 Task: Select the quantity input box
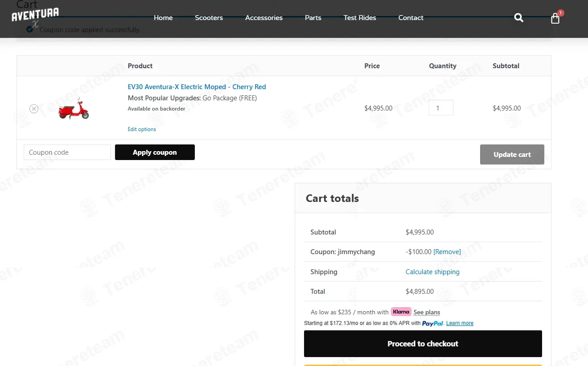pos(441,108)
